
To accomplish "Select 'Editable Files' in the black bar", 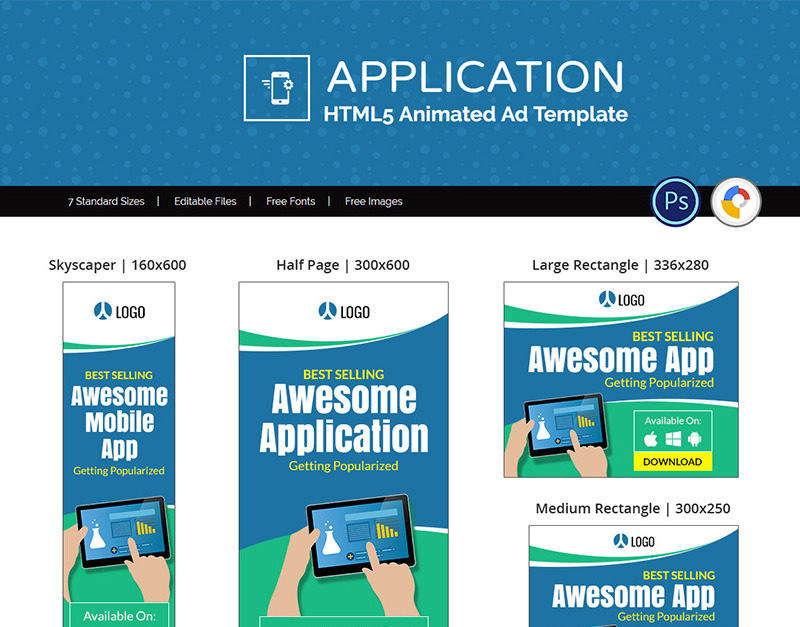I will tap(205, 201).
